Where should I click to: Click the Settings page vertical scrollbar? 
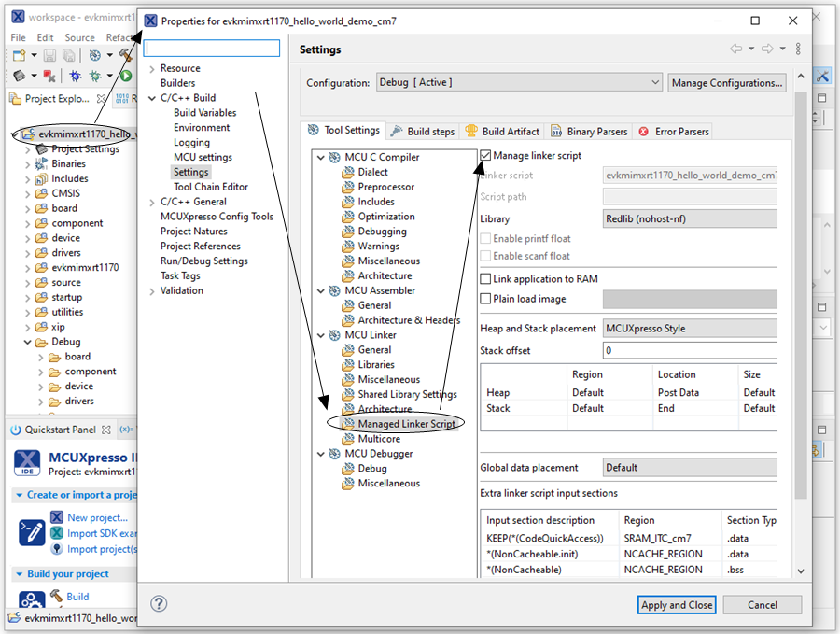(x=801, y=295)
